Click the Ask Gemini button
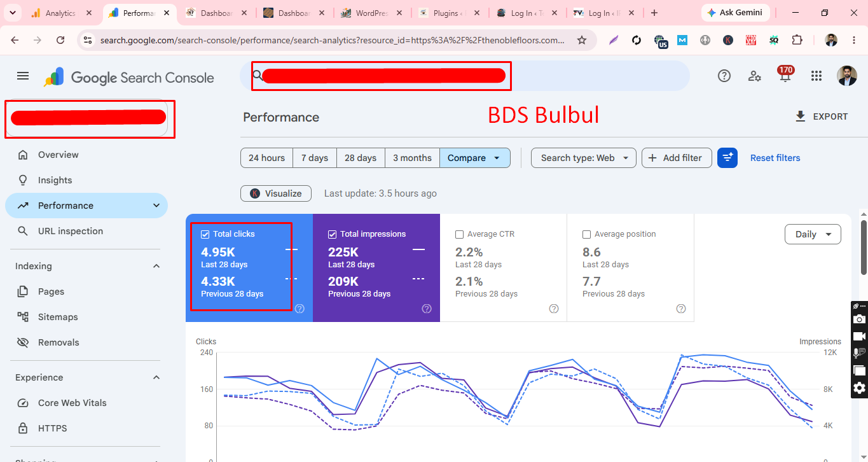This screenshot has width=868, height=462. (735, 13)
